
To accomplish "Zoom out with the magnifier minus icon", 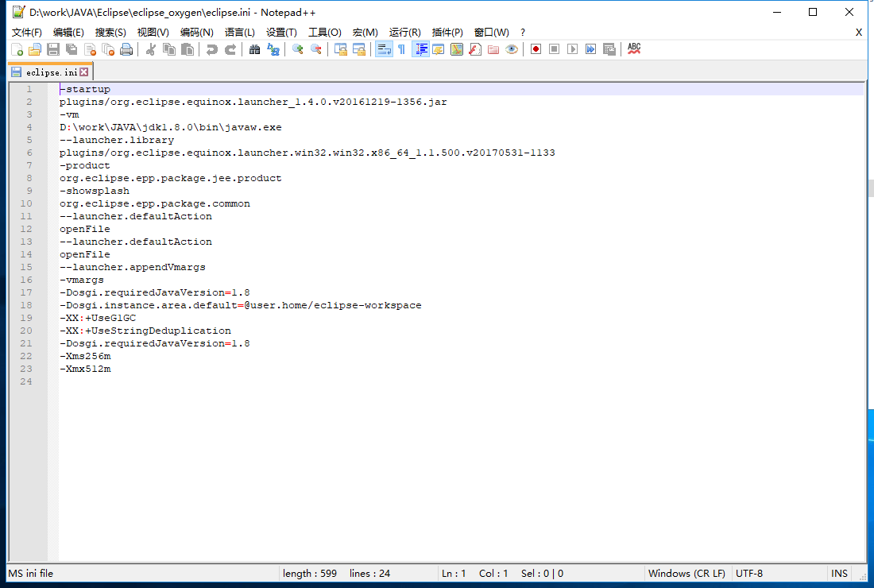I will click(x=316, y=49).
